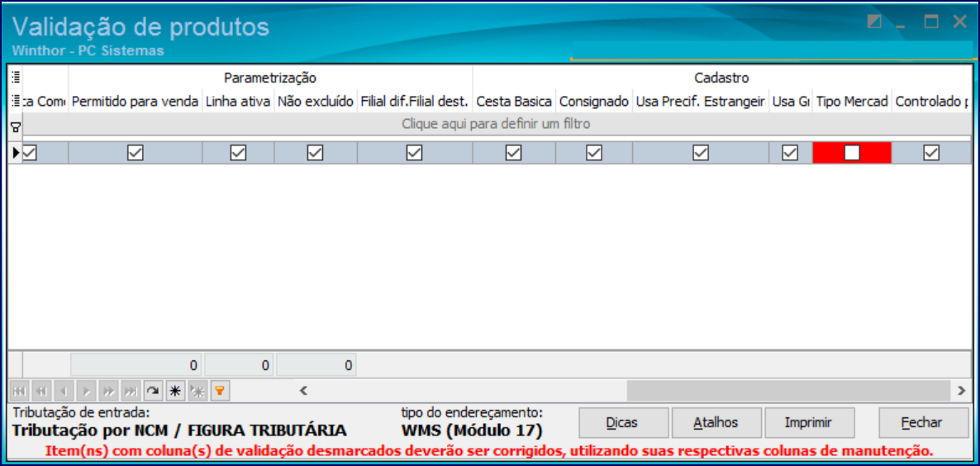This screenshot has width=980, height=466.
Task: Check the red Tipo Mercad checkbox
Action: pos(852,153)
